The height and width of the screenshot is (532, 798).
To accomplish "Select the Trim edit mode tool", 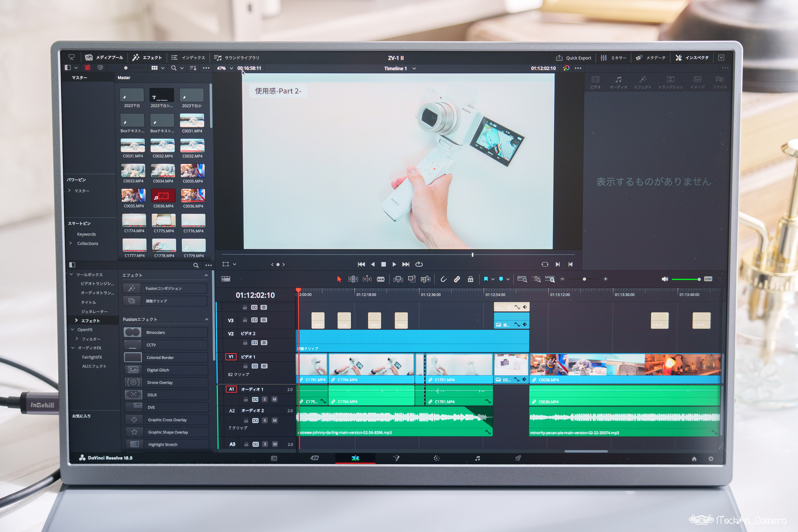I will 353,279.
